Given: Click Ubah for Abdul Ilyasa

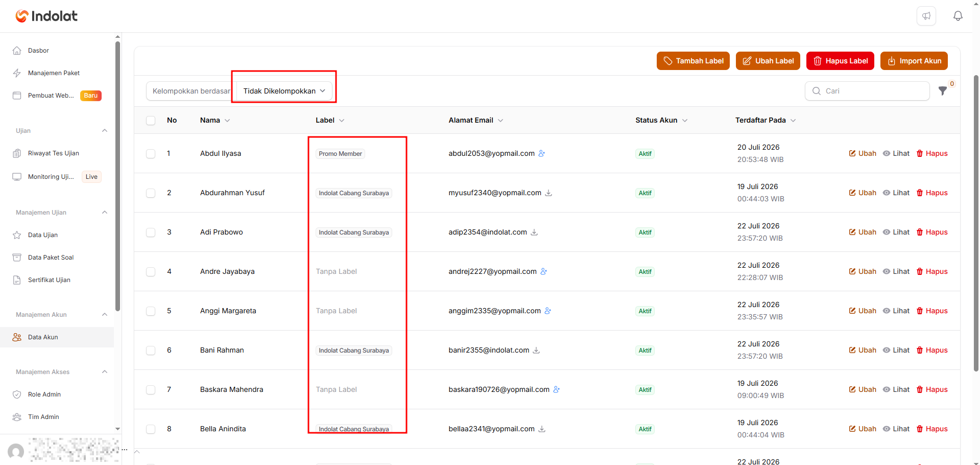Looking at the screenshot, I should tap(863, 153).
